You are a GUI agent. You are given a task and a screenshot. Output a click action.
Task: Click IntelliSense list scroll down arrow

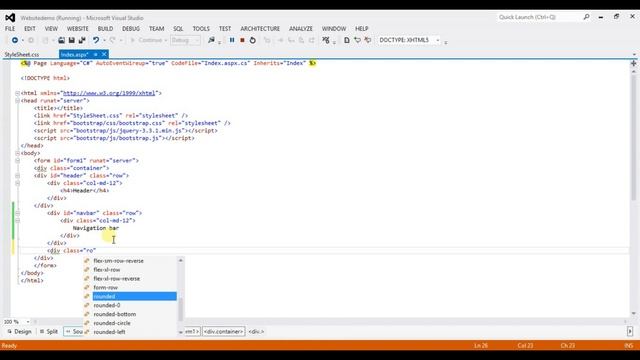pos(180,333)
